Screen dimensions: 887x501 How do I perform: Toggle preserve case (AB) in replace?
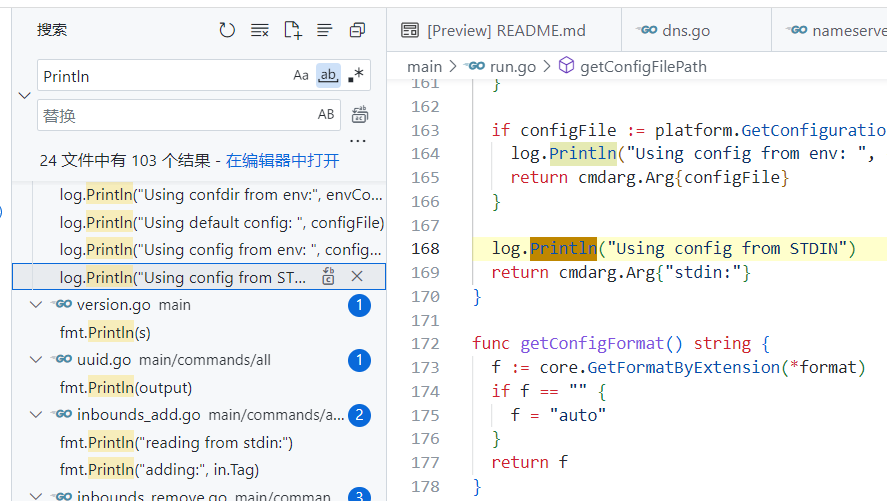click(326, 115)
